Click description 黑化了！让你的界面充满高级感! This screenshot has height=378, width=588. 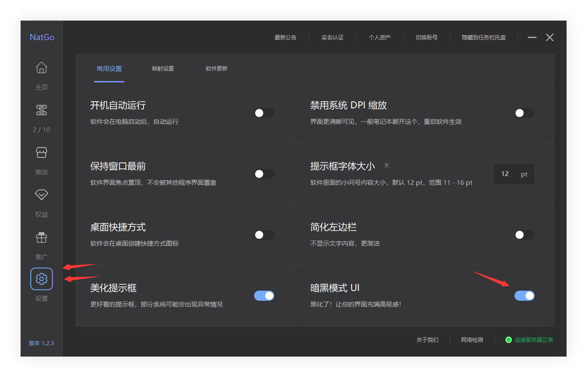tap(356, 304)
